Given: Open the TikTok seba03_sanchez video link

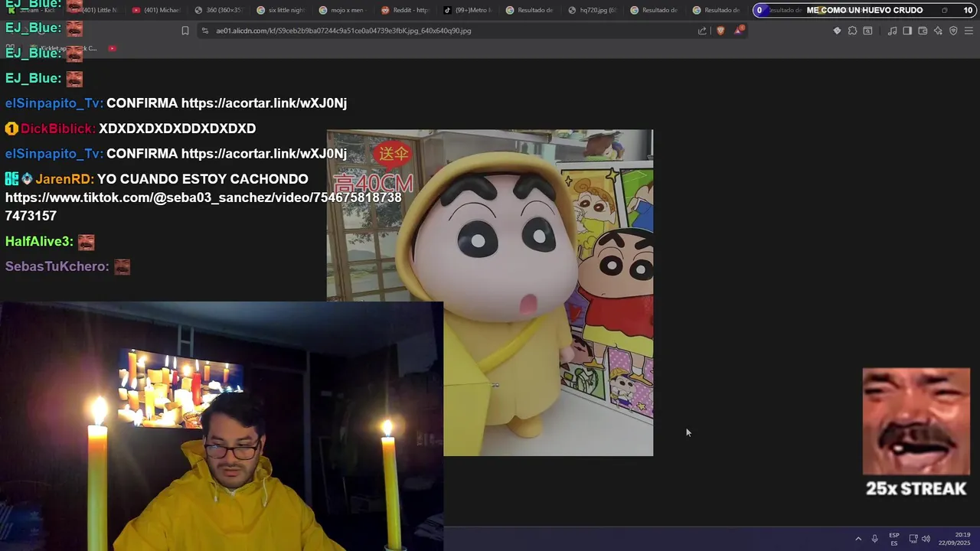Looking at the screenshot, I should [x=204, y=207].
